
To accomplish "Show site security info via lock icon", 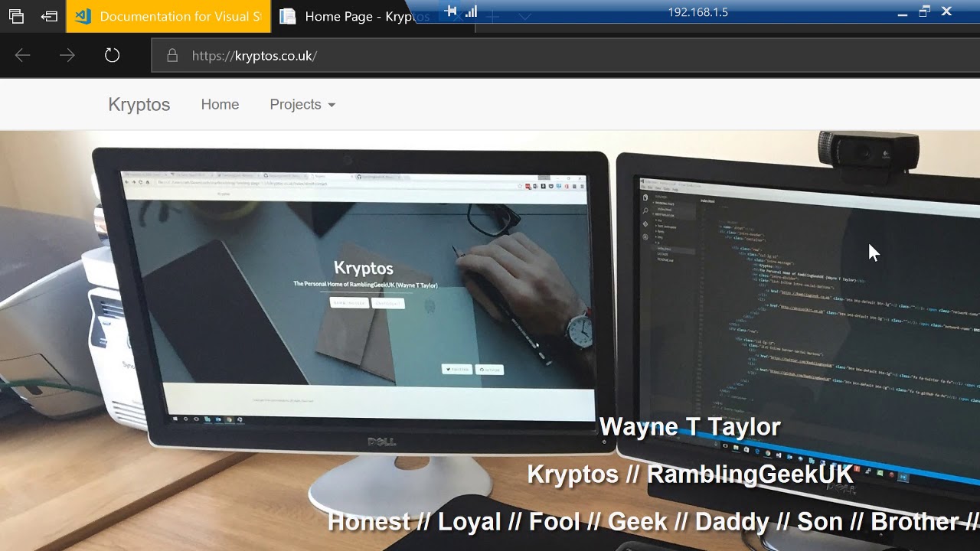I will point(172,56).
